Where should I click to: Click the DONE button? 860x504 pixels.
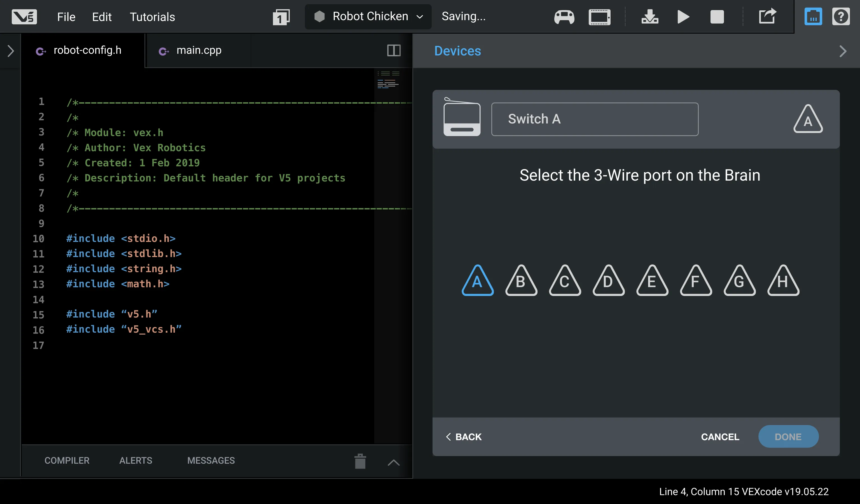[x=788, y=437]
